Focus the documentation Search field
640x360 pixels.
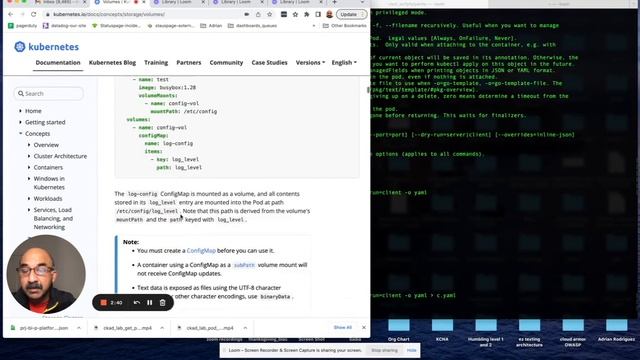(49, 93)
